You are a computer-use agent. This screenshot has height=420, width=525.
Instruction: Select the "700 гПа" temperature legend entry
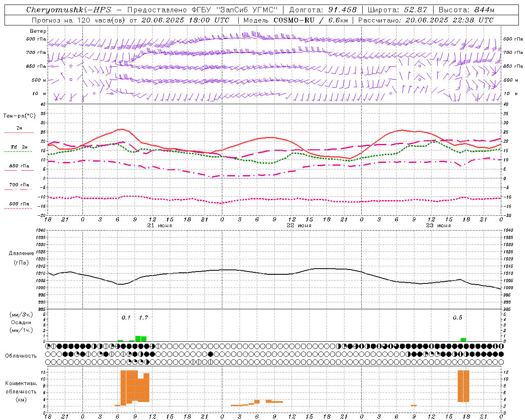[x=19, y=185]
